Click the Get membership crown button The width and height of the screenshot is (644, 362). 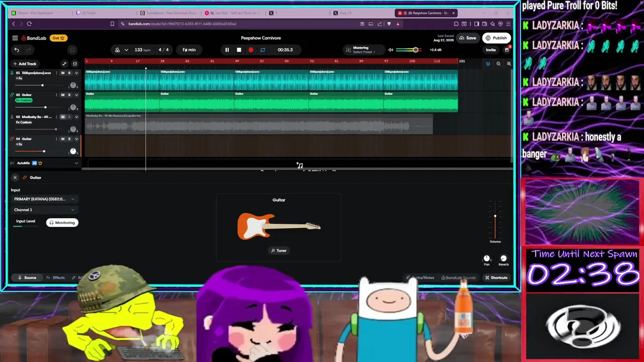(x=58, y=38)
